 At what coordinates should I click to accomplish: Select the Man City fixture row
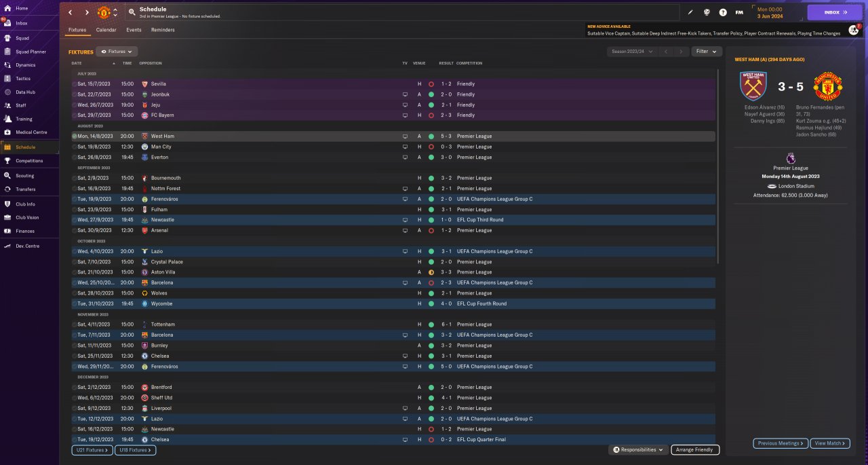tap(393, 147)
